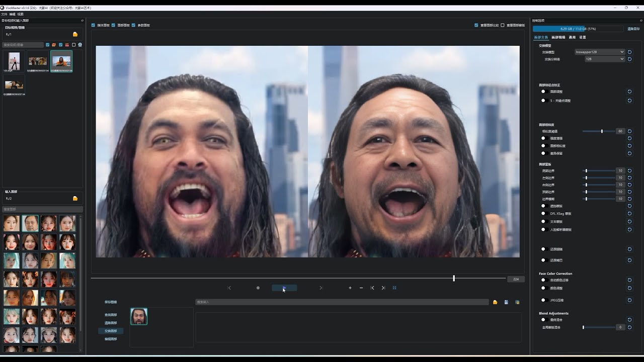Reset the global blend amount slider value 0
The height and width of the screenshot is (362, 644).
pos(629,327)
